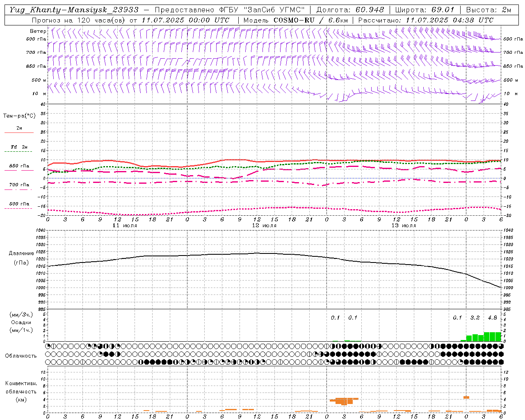Click the 12 июля date label
Screen dimensions: 525x420
pos(264,226)
